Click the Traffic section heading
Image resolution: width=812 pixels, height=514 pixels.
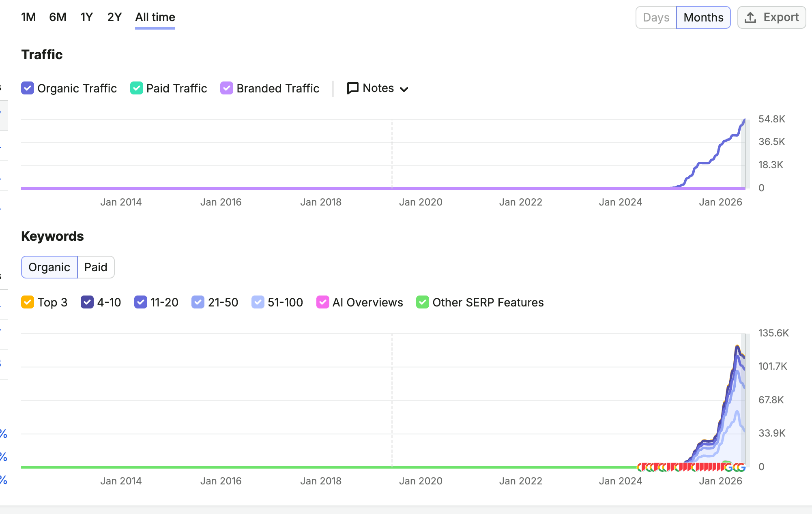(42, 54)
